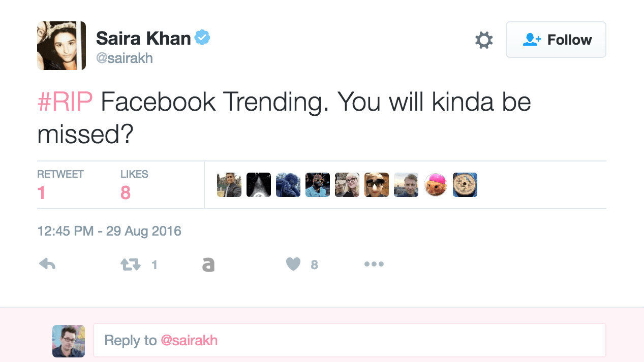Open the three-dot more options menu
Viewport: 644px width, 362px height.
pos(374,264)
